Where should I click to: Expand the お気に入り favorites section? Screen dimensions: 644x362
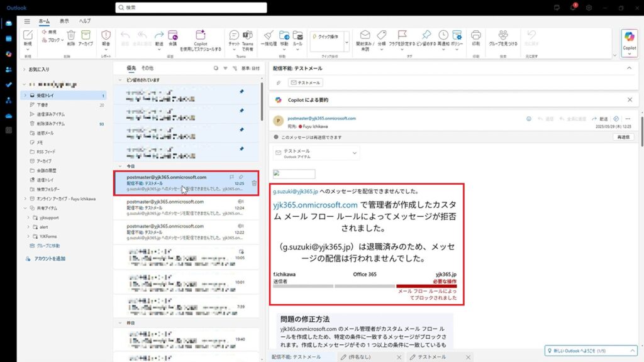pyautogui.click(x=25, y=69)
